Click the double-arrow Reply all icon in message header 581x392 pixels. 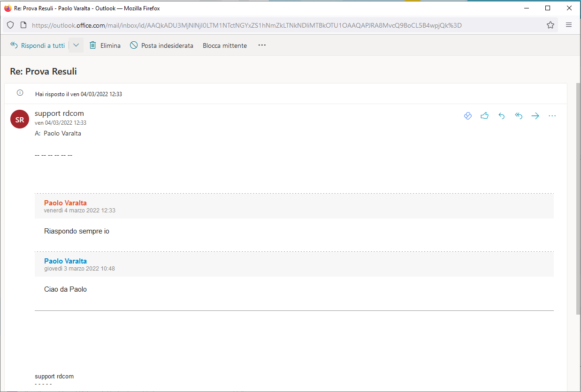pyautogui.click(x=518, y=116)
